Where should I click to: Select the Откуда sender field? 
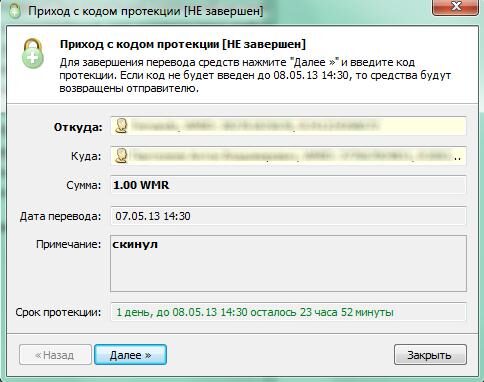pos(288,126)
